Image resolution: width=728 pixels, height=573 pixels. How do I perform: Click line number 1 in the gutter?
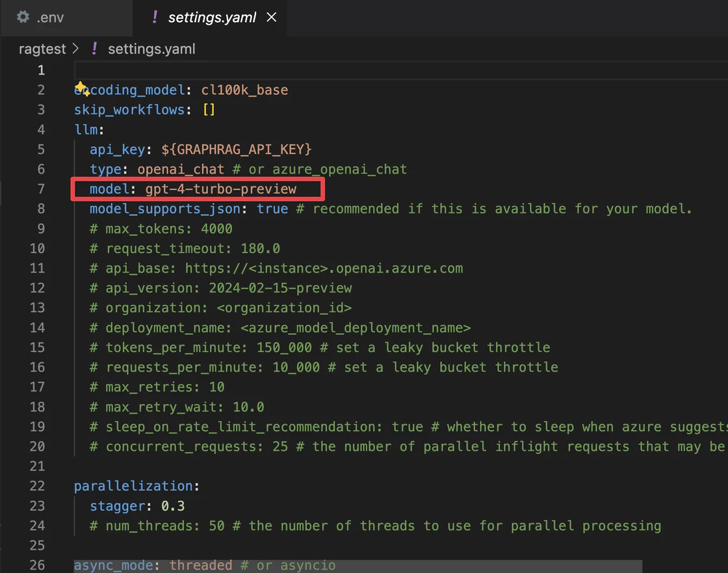point(41,70)
